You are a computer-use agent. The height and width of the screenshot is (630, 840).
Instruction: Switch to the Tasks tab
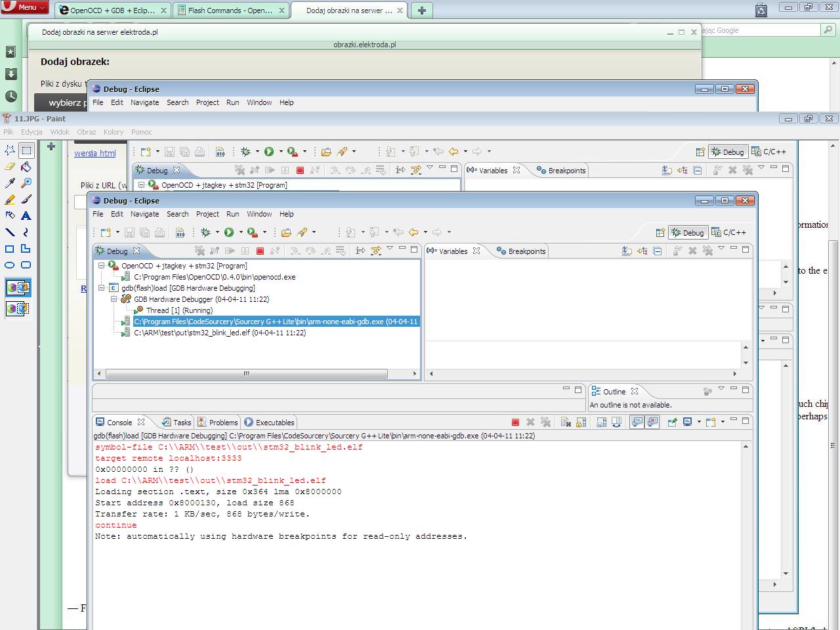point(177,423)
